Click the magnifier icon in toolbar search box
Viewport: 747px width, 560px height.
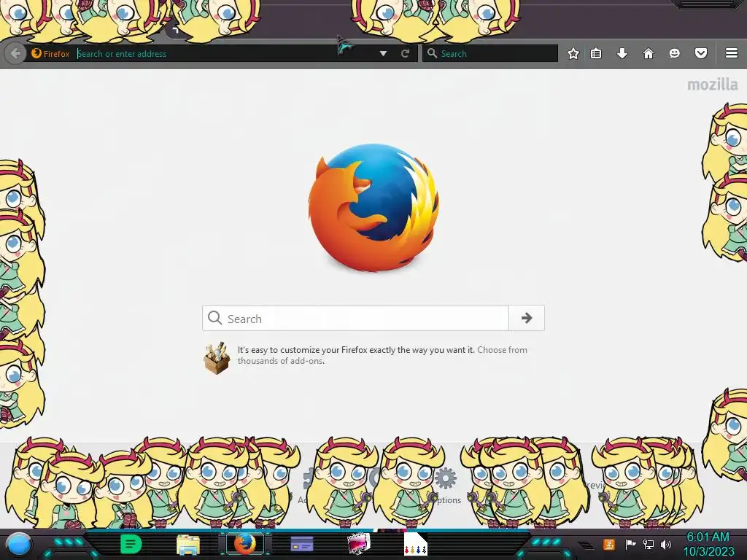click(432, 53)
